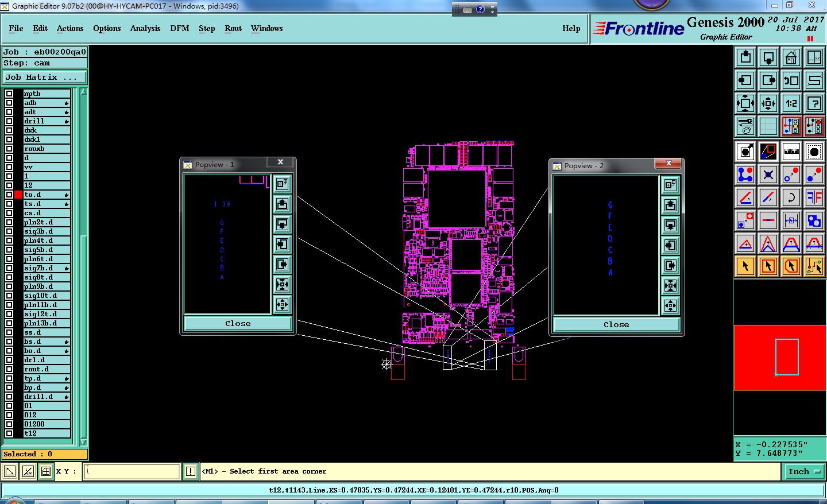The height and width of the screenshot is (504, 827).
Task: Open the question-mark help icon in toolbar
Action: 814,103
